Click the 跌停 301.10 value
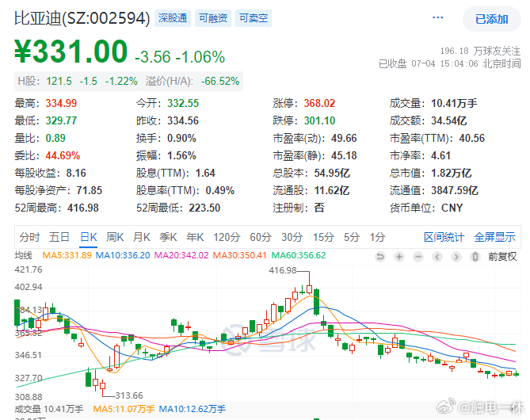This screenshot has width=530, height=420. coord(319,120)
